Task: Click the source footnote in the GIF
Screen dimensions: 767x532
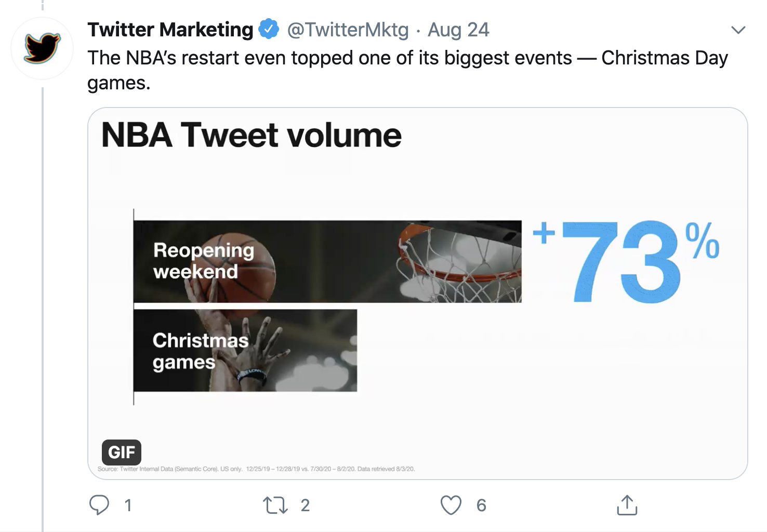Action: point(256,469)
